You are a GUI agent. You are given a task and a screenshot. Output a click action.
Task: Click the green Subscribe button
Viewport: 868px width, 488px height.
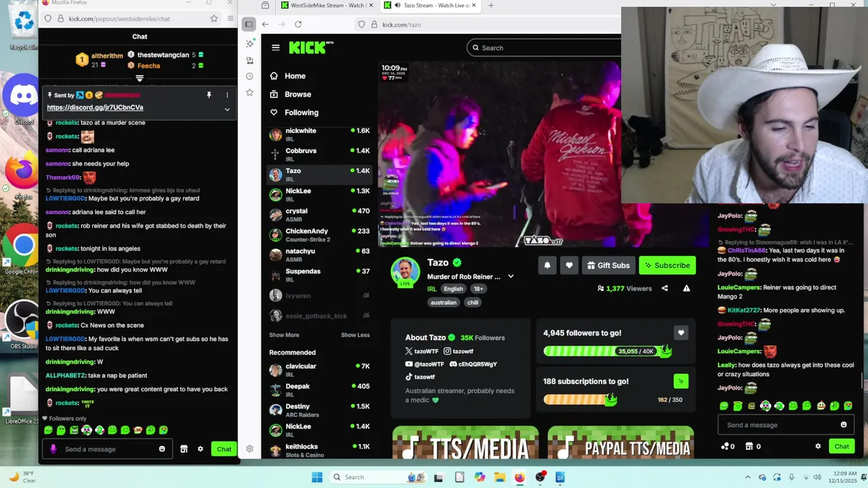click(x=667, y=266)
